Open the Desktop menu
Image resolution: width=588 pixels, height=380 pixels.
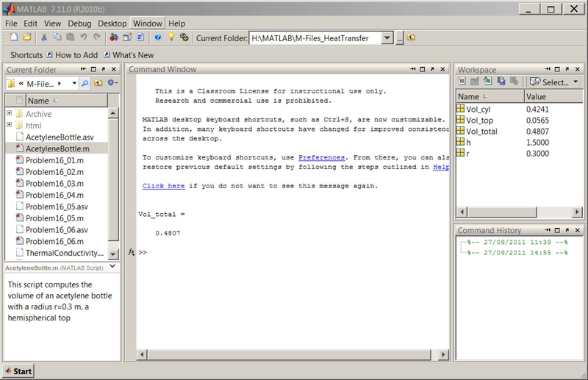[112, 24]
